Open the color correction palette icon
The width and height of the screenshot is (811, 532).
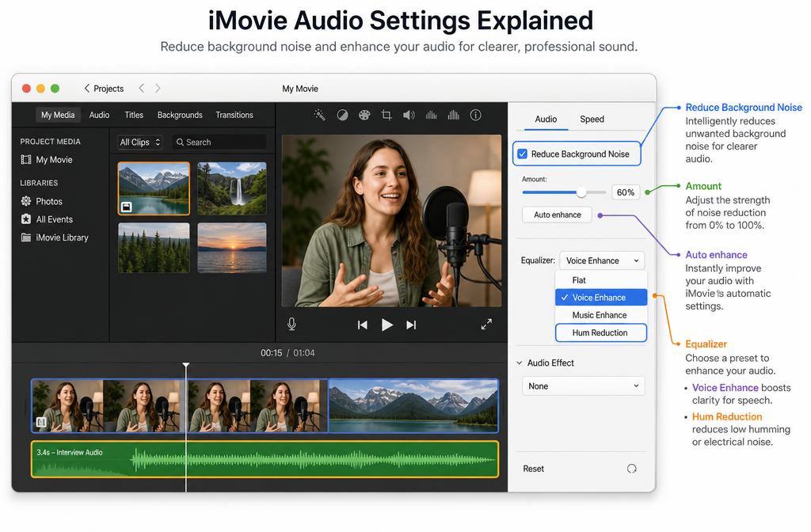pos(364,115)
